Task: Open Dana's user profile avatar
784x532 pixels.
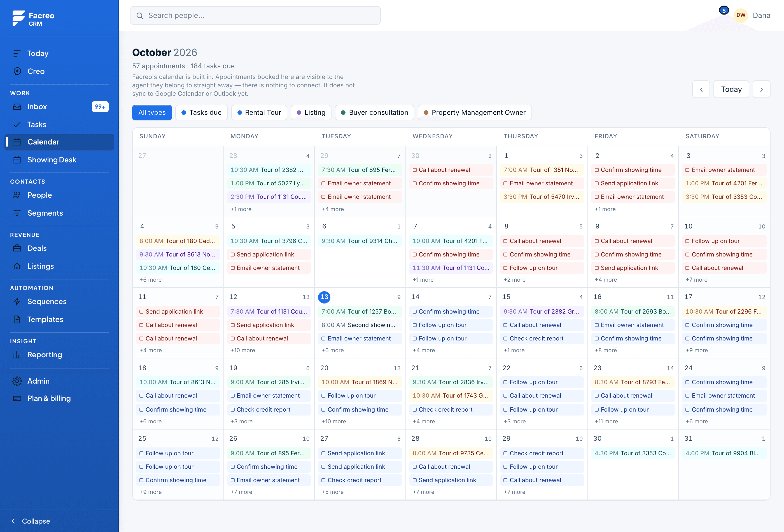Action: pos(741,15)
